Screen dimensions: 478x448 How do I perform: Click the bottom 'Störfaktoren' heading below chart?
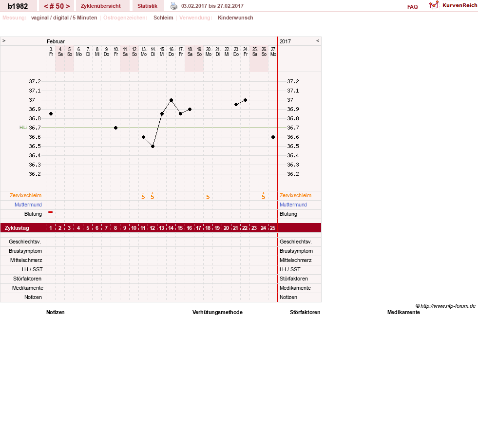click(305, 312)
